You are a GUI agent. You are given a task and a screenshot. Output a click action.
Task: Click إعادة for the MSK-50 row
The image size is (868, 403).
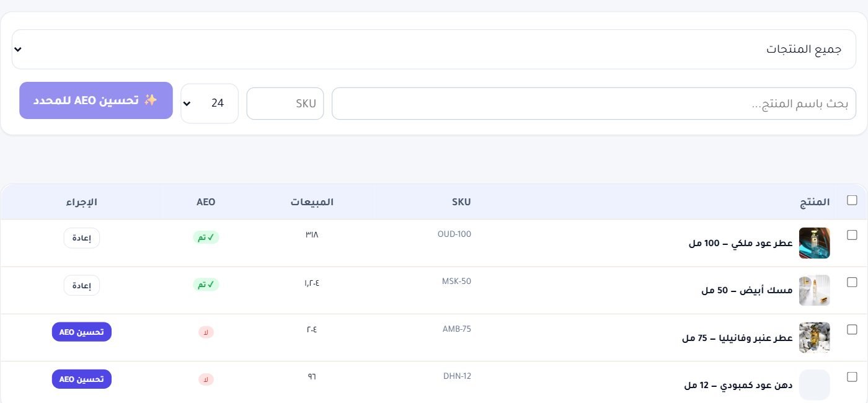[82, 285]
